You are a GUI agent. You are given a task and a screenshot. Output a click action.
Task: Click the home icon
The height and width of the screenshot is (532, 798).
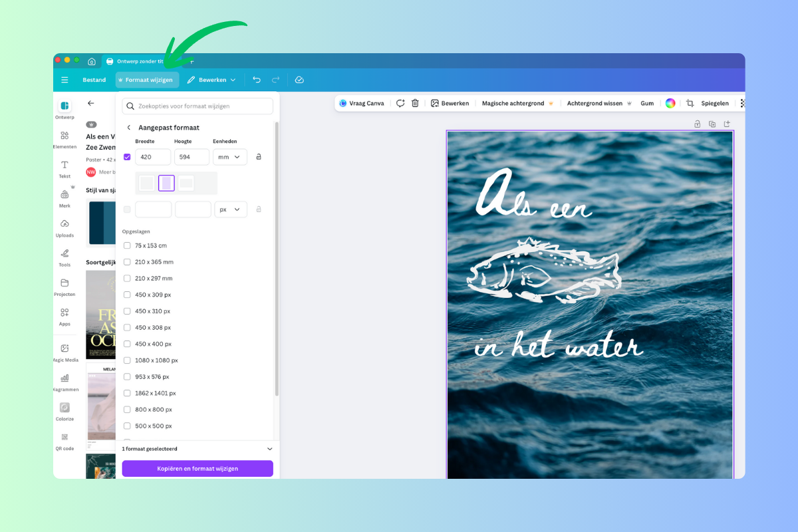click(x=92, y=61)
